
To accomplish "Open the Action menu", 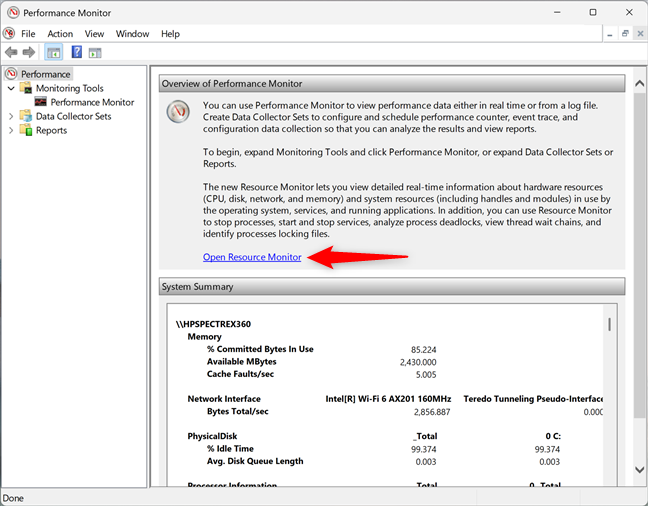I will [60, 34].
